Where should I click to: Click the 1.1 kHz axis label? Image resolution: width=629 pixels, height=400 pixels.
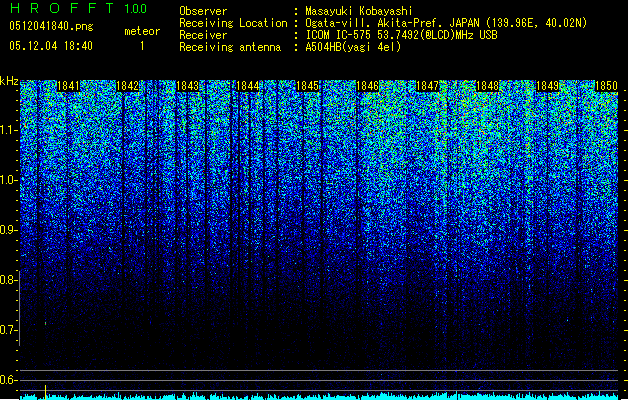tap(9, 130)
